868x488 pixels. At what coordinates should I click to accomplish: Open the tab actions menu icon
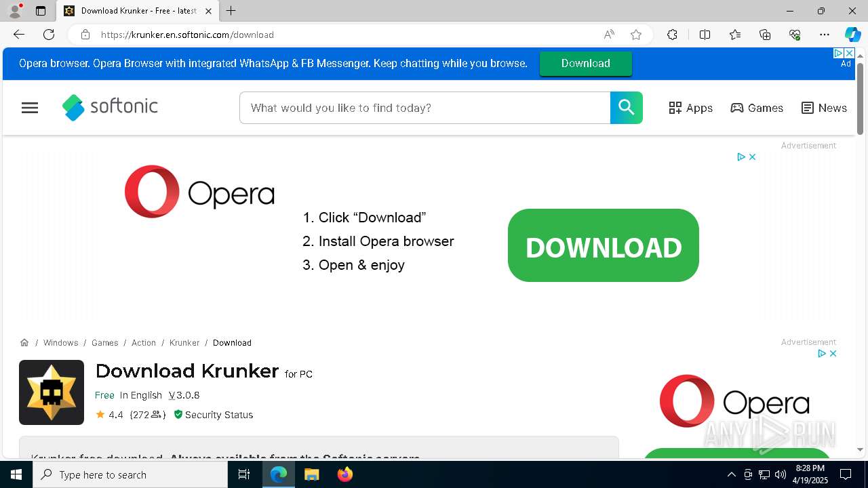pos(41,11)
